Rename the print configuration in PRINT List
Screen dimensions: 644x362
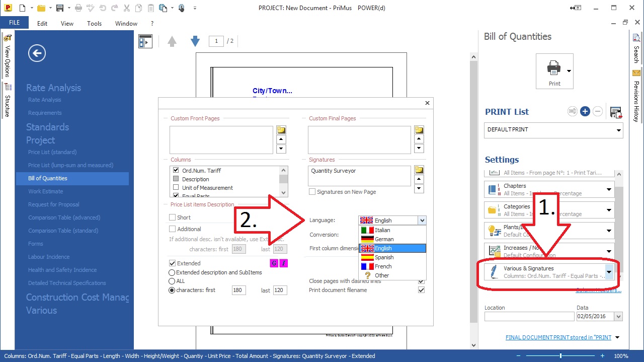(x=572, y=111)
